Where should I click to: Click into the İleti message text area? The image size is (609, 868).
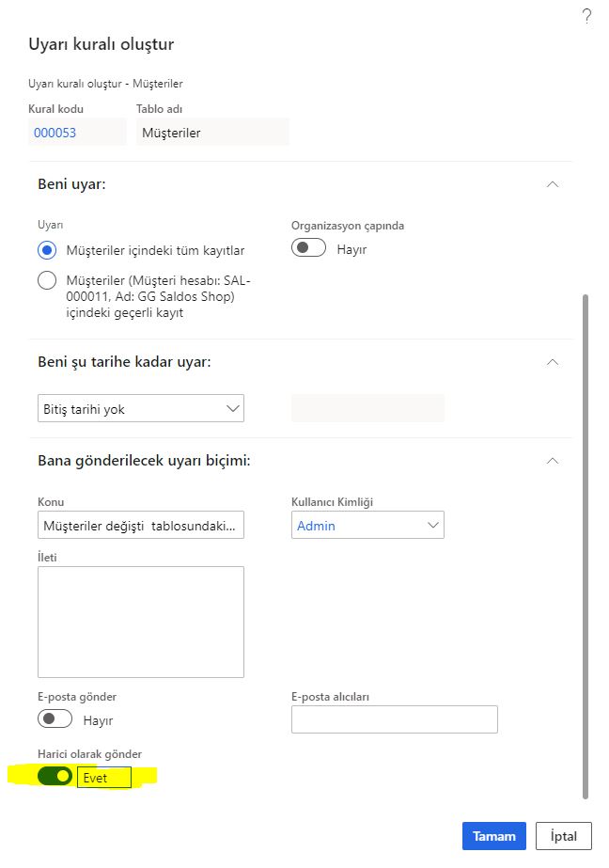pos(140,622)
